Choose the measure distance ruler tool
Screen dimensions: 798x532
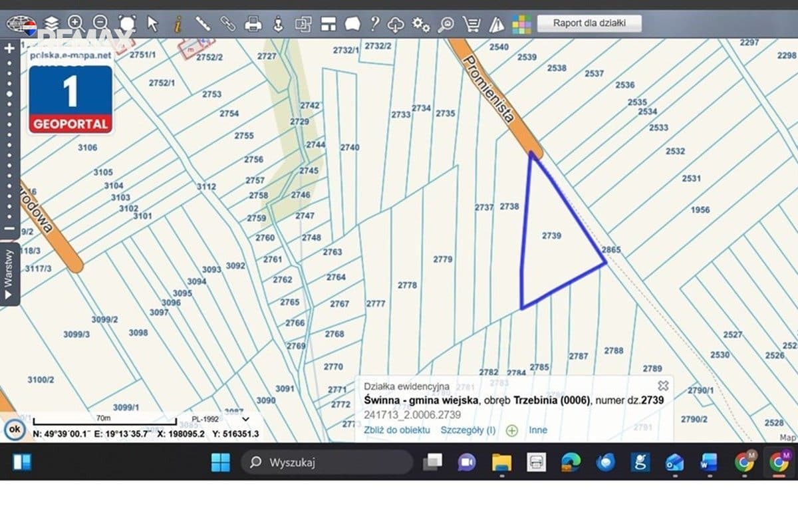pyautogui.click(x=203, y=24)
